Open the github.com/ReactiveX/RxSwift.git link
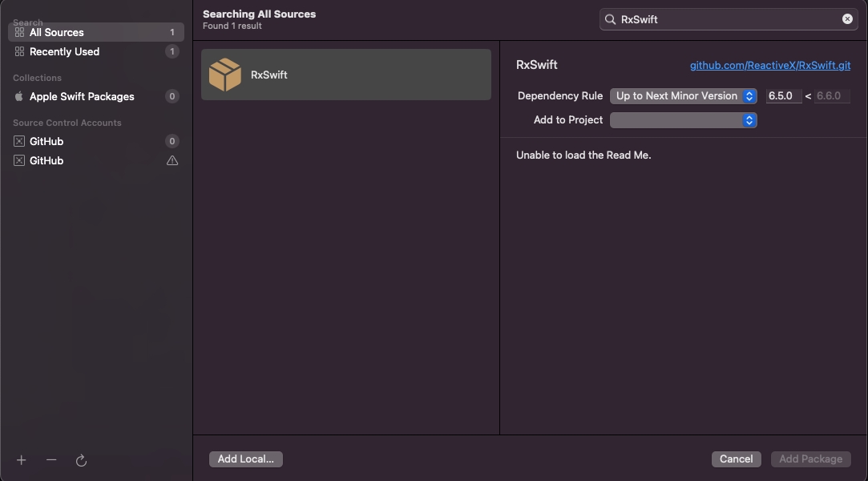This screenshot has height=481, width=868. point(769,65)
